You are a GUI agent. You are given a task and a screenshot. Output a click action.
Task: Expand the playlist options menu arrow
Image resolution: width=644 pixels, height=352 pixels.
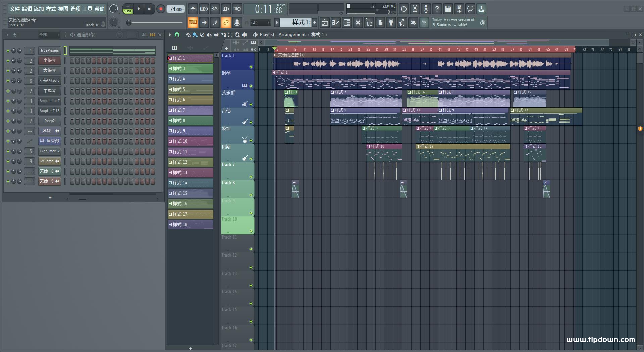click(x=170, y=35)
